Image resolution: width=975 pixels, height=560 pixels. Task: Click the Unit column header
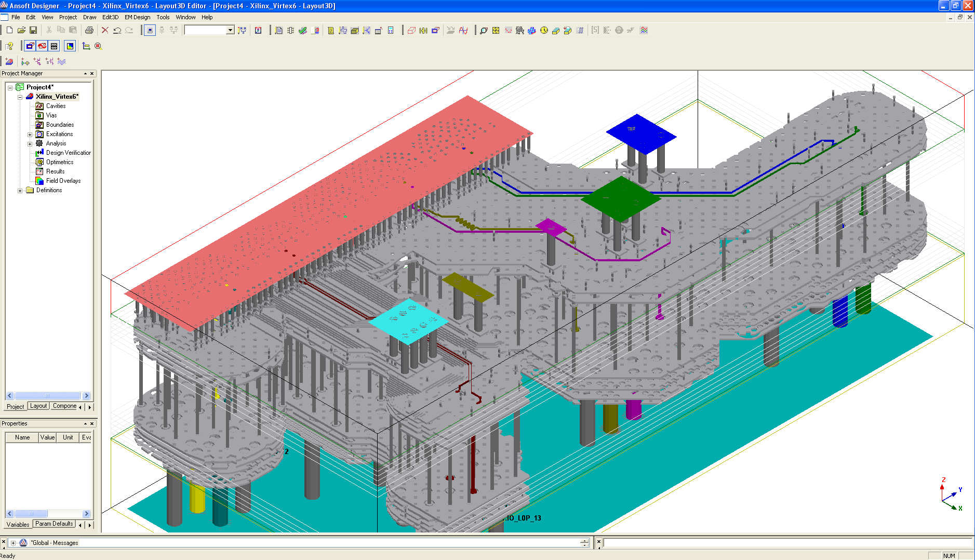(68, 437)
